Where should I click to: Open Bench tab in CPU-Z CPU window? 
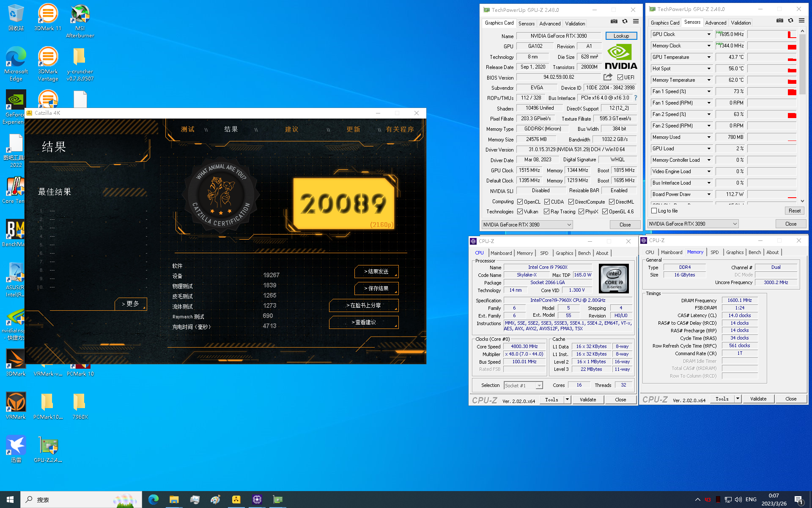tap(584, 253)
